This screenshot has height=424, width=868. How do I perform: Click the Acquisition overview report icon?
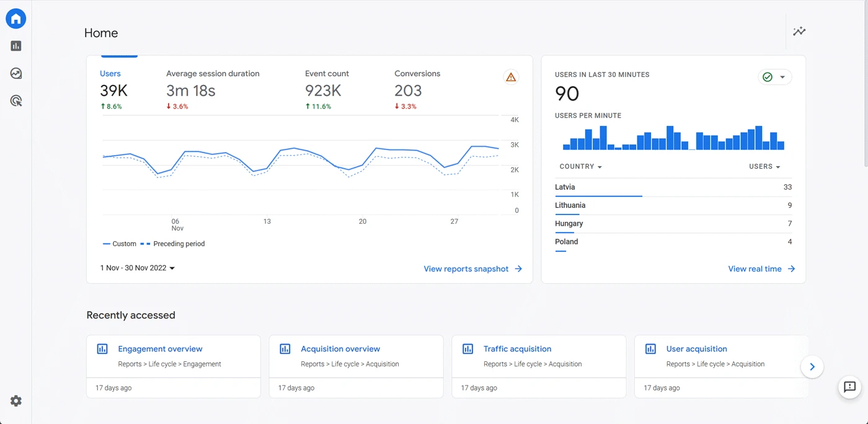click(x=285, y=349)
